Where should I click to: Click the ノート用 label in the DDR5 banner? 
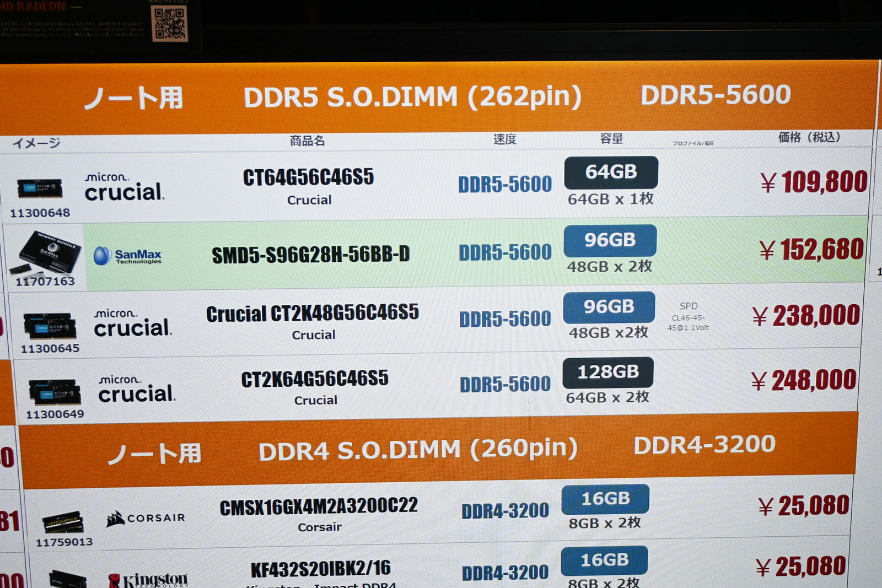(x=133, y=98)
